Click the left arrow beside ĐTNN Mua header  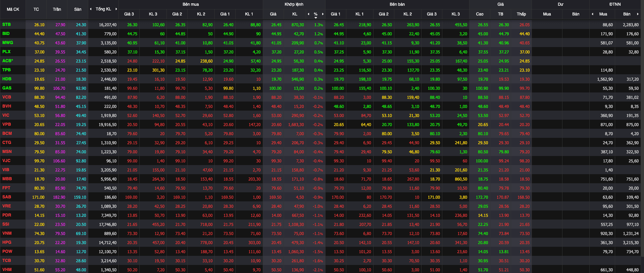point(592,14)
